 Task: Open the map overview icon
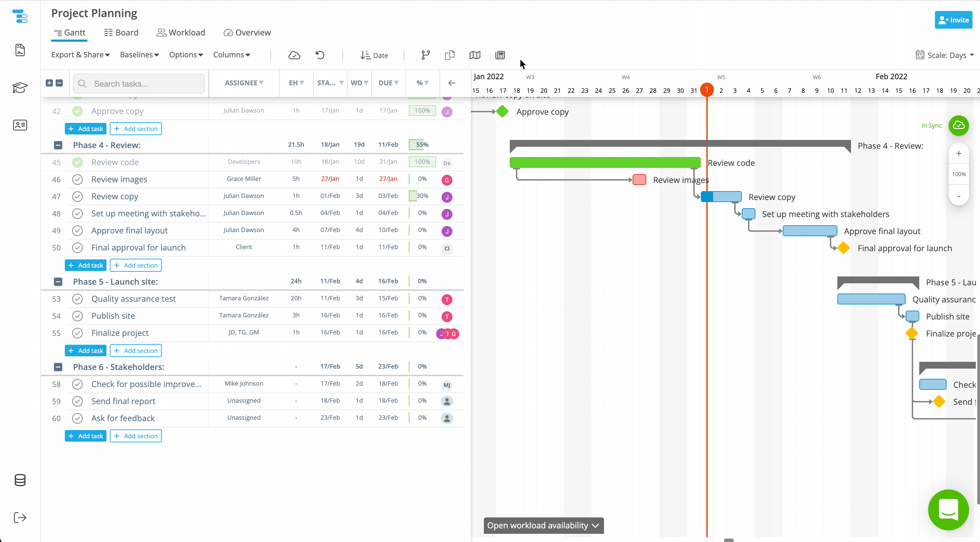click(x=474, y=55)
